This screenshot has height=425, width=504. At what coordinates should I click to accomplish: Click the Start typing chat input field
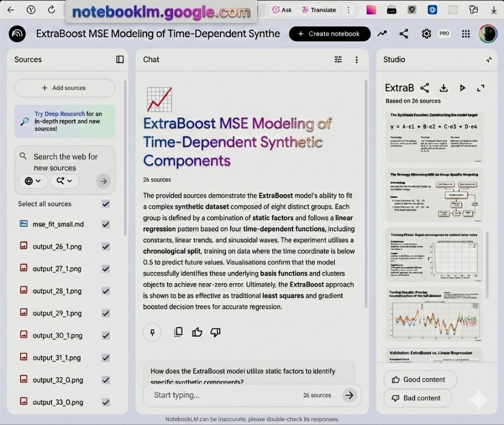(x=221, y=395)
